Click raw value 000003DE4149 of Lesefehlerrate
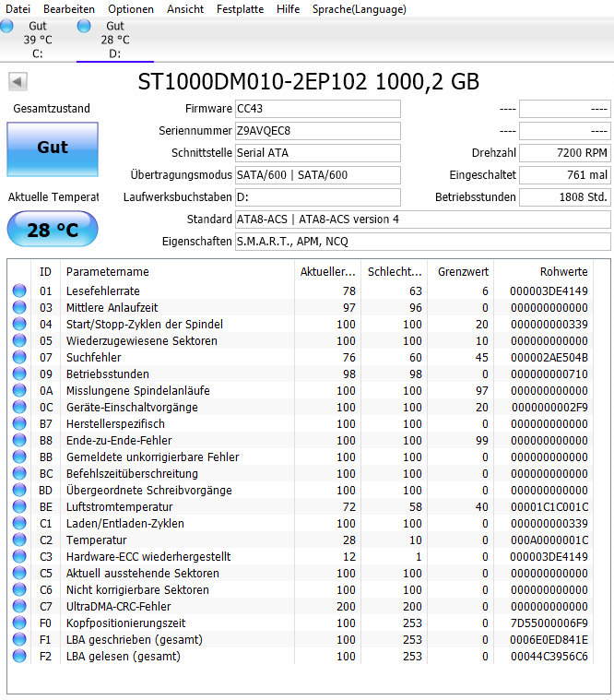The image size is (614, 700). (549, 291)
